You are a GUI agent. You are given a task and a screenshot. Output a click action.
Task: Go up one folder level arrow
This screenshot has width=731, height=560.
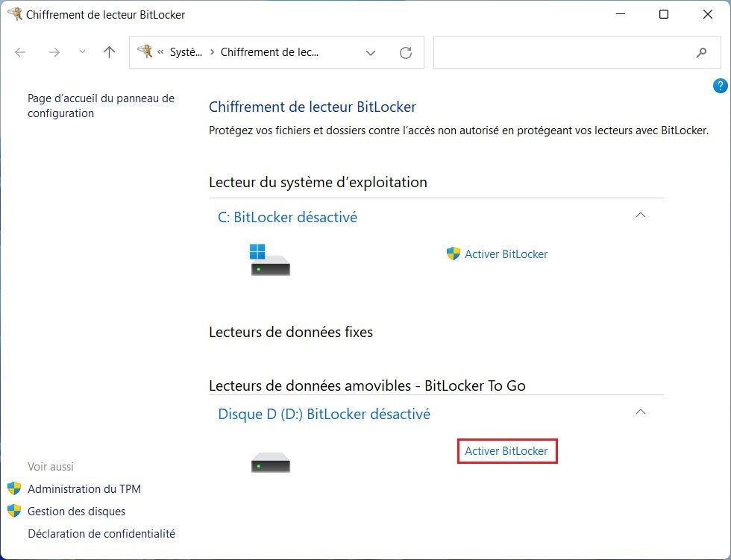pyautogui.click(x=110, y=52)
